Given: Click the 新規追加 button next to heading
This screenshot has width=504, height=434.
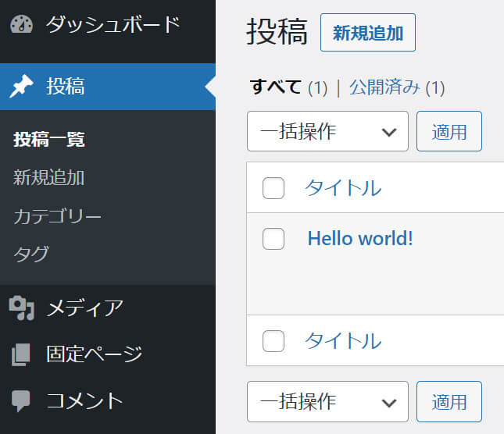Looking at the screenshot, I should click(368, 33).
